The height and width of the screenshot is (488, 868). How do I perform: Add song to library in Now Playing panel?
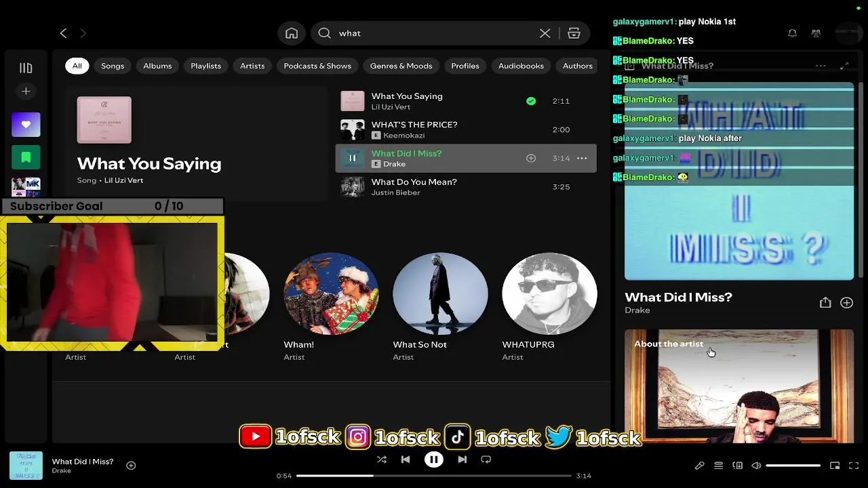coord(847,303)
